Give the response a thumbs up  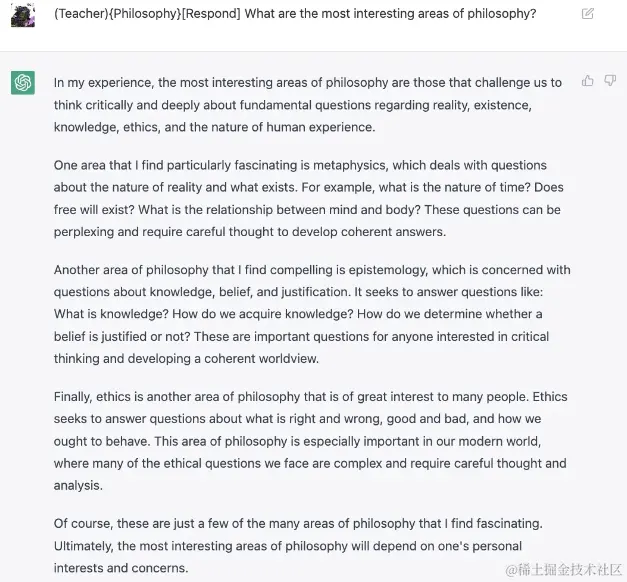click(x=587, y=81)
